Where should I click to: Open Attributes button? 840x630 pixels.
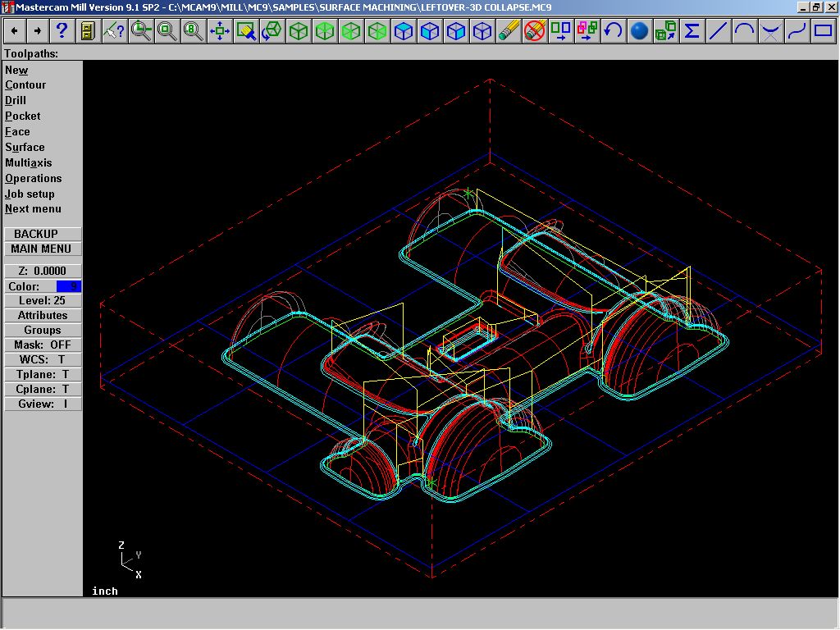pyautogui.click(x=43, y=316)
